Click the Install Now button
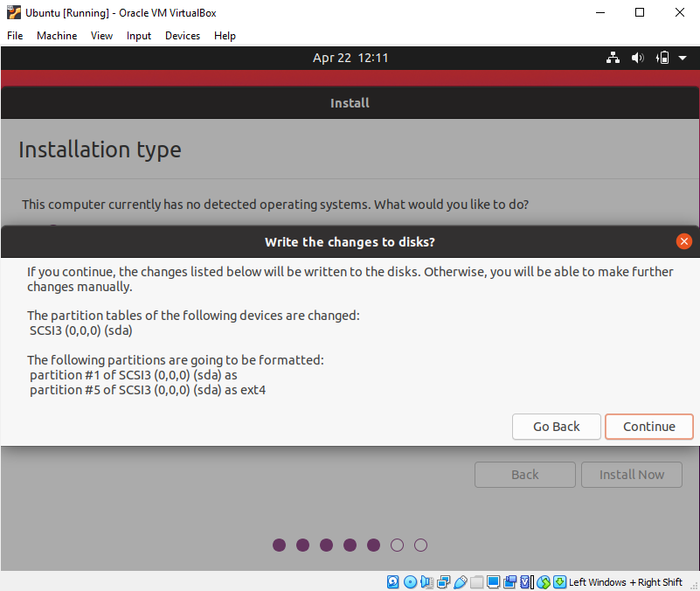The width and height of the screenshot is (700, 591). pos(632,475)
